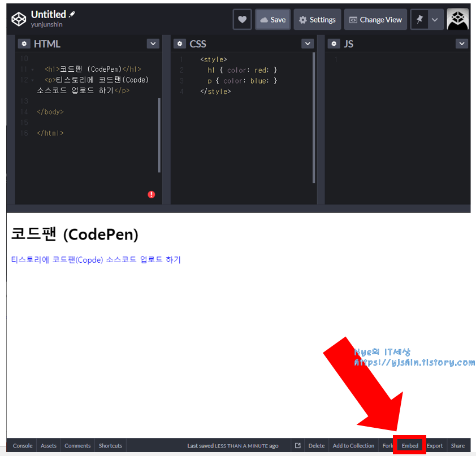Fork this pen
Image resolution: width=476 pixels, height=456 pixels.
(387, 445)
